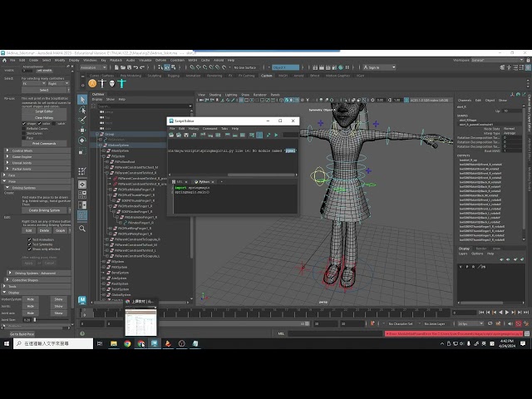Click the Print Commands button
Viewport: 532px width, 399px height.
coord(44,144)
